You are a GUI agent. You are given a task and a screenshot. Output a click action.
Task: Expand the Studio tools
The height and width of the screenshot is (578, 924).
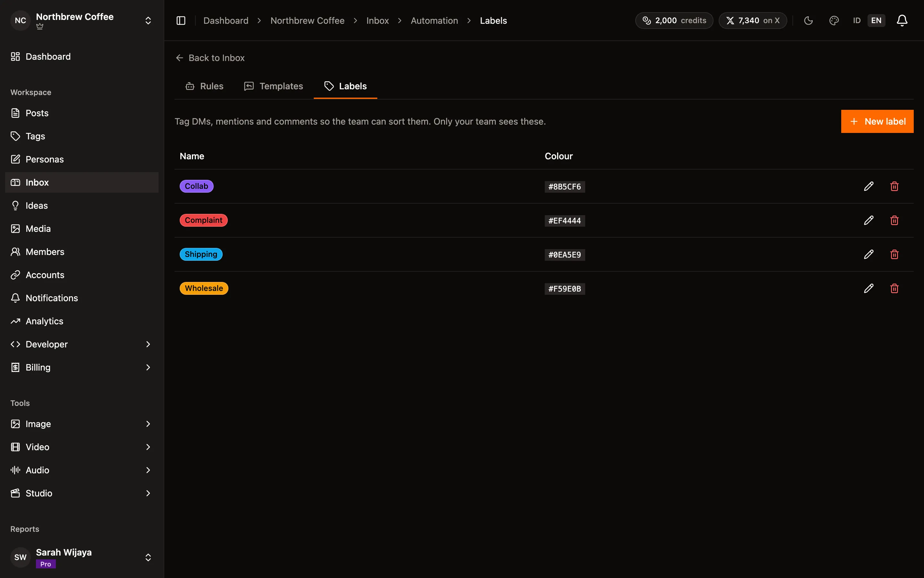tap(82, 493)
